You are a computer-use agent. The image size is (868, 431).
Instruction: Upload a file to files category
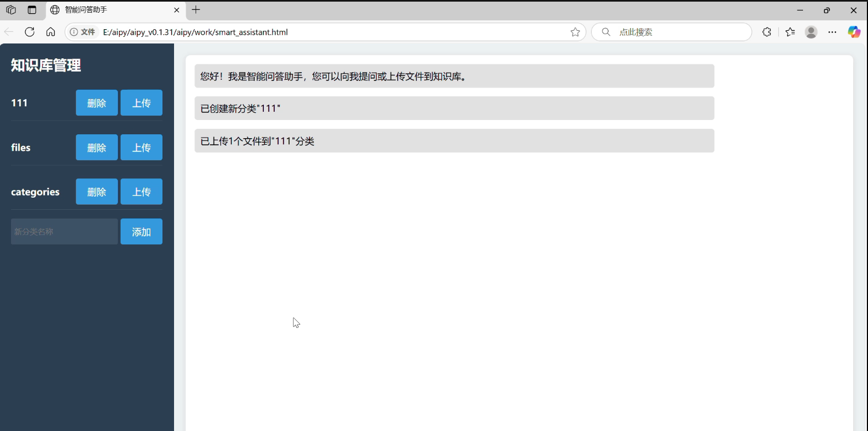[x=142, y=148]
